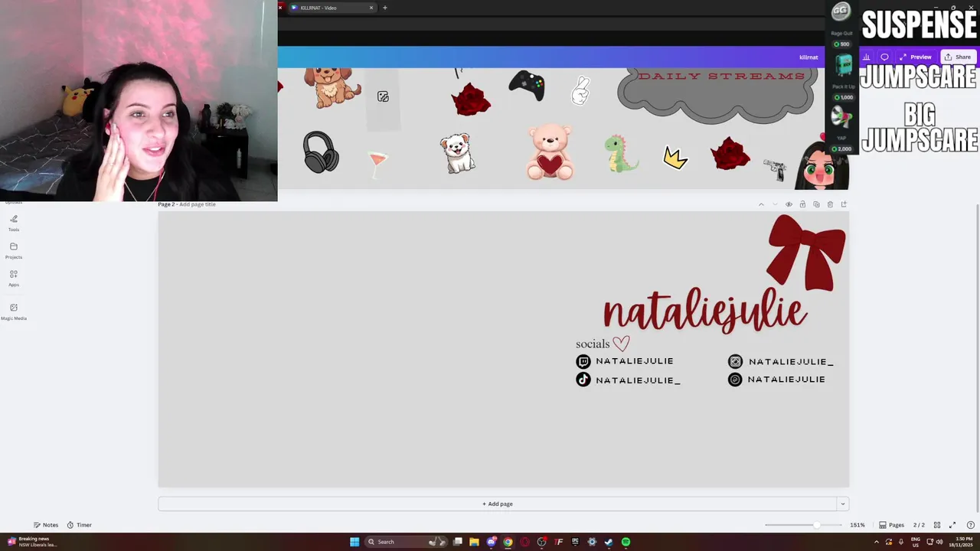Image resolution: width=980 pixels, height=551 pixels.
Task: Click the Preview button
Action: tap(916, 57)
